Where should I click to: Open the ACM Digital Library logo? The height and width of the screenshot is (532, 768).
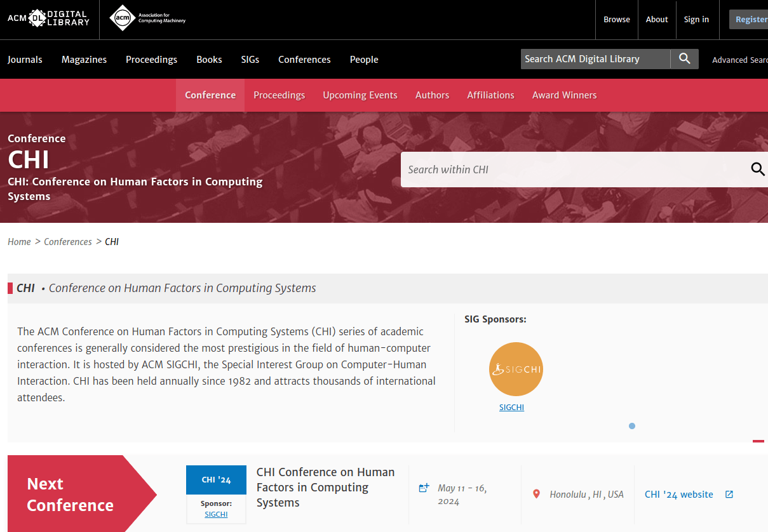[x=48, y=18]
